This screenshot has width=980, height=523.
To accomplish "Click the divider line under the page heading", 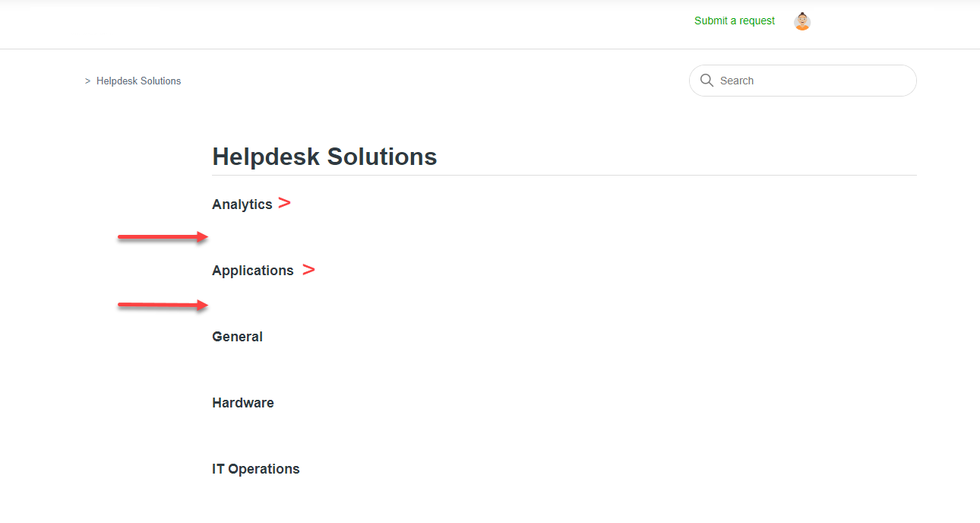I will coord(564,176).
